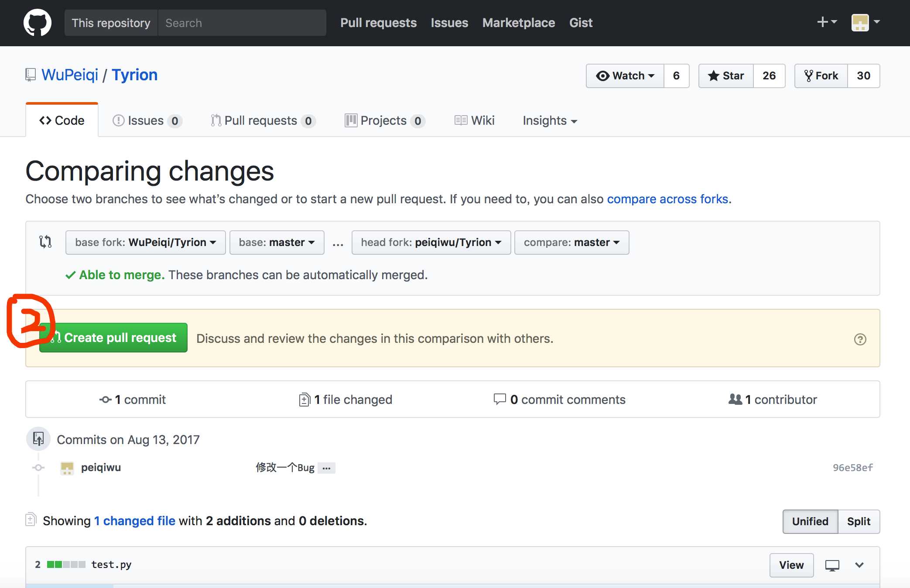Toggle the commit details expander
The width and height of the screenshot is (910, 588).
coord(327,468)
